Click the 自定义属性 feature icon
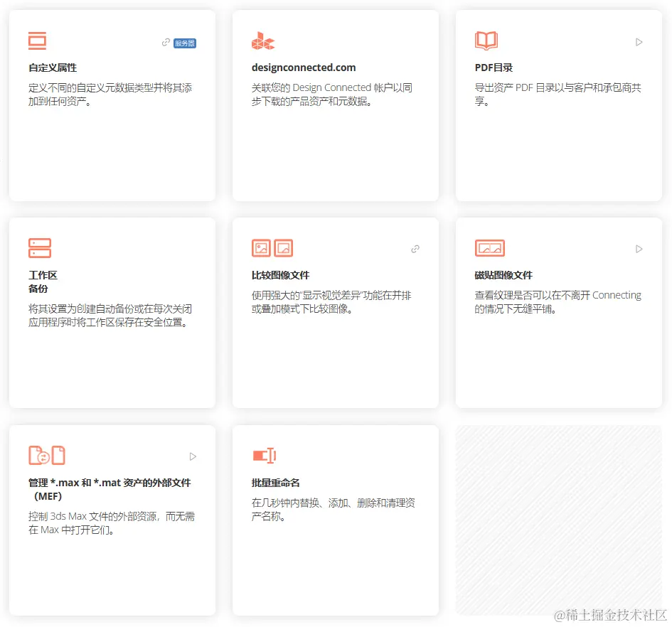 [x=38, y=41]
